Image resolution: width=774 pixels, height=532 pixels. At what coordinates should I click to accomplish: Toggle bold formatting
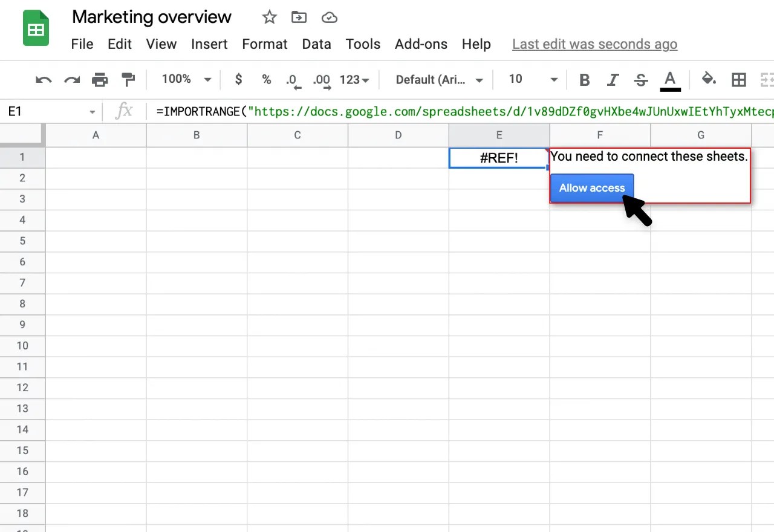click(584, 79)
